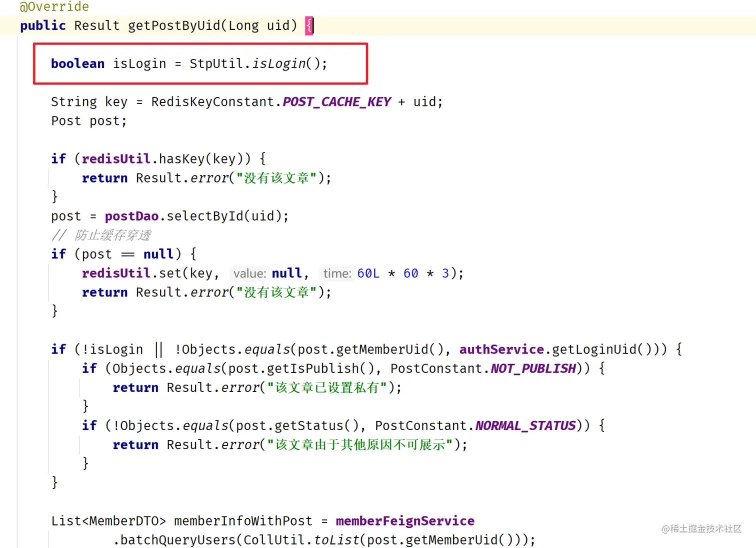
Task: Click the 60L literal
Action: [368, 273]
